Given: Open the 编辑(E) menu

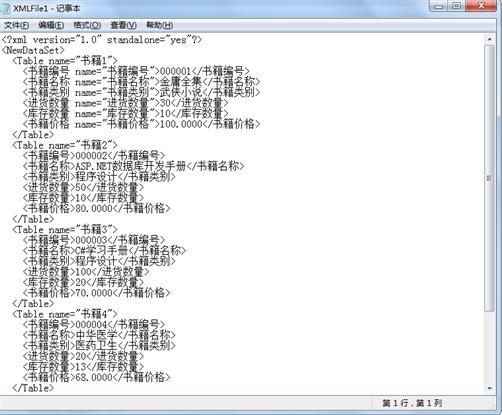Looking at the screenshot, I should pyautogui.click(x=51, y=25).
